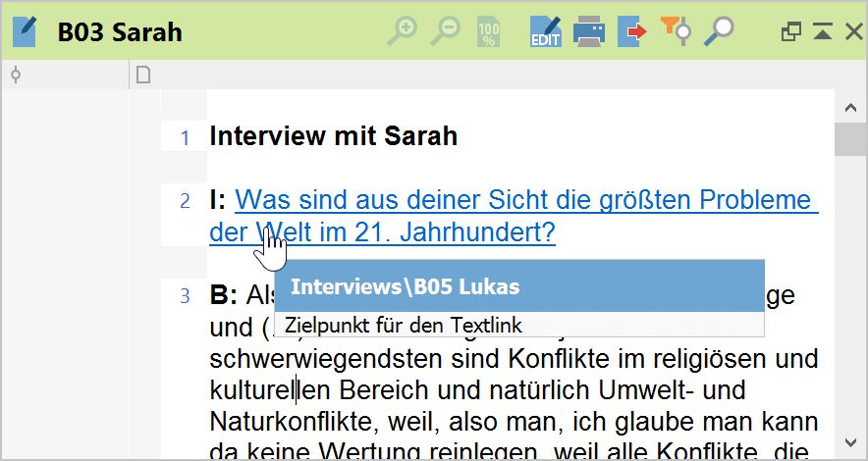The width and height of the screenshot is (868, 461).
Task: Export the document with red arrow icon
Action: click(x=632, y=31)
